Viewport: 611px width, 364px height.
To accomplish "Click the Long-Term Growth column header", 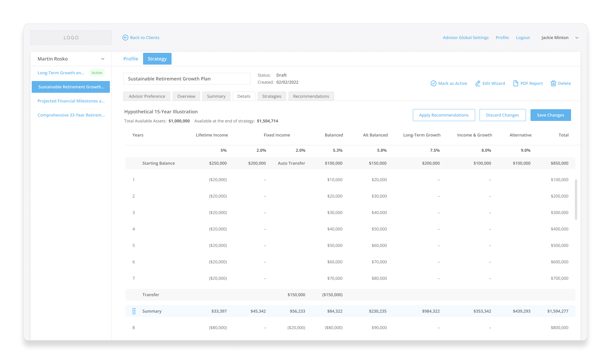I will [x=422, y=135].
